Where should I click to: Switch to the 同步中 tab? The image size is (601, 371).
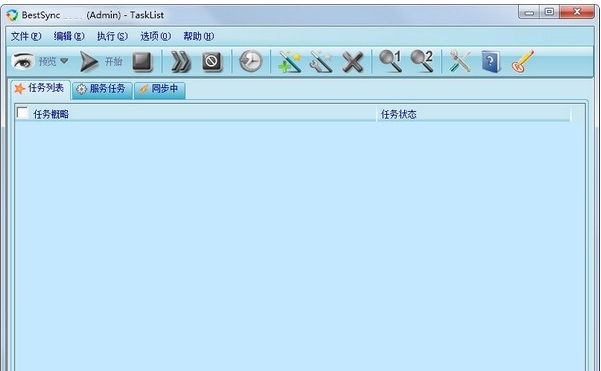(x=160, y=90)
